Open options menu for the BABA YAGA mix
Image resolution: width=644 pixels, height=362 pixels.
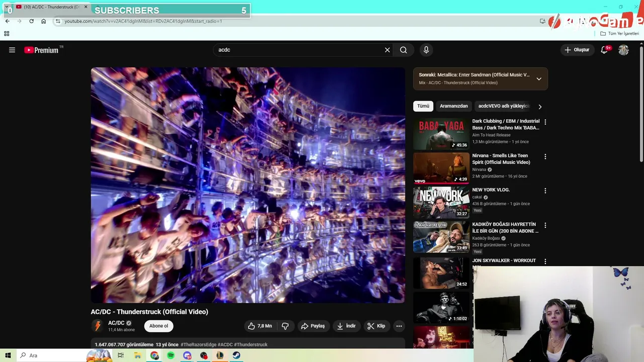[545, 122]
